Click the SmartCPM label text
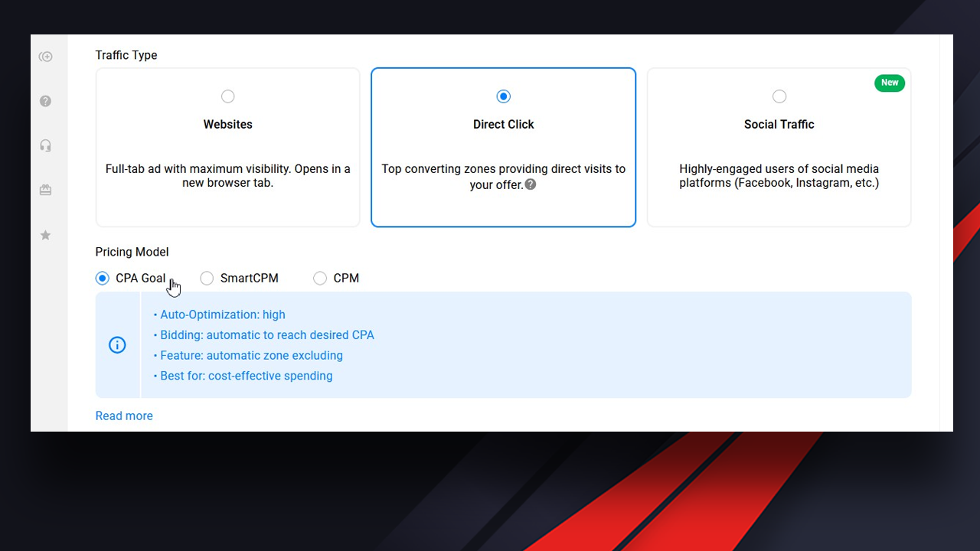This screenshot has width=980, height=551. 250,279
